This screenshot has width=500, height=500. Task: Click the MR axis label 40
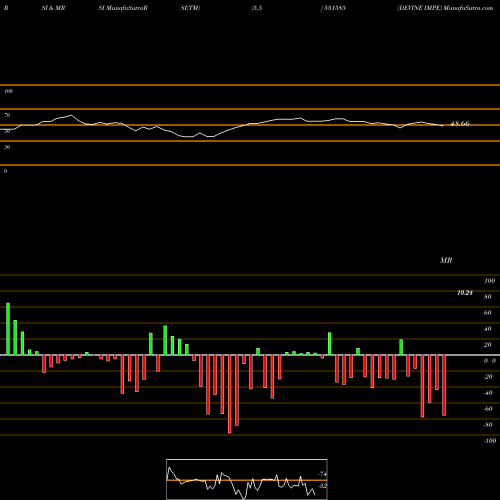(x=488, y=329)
